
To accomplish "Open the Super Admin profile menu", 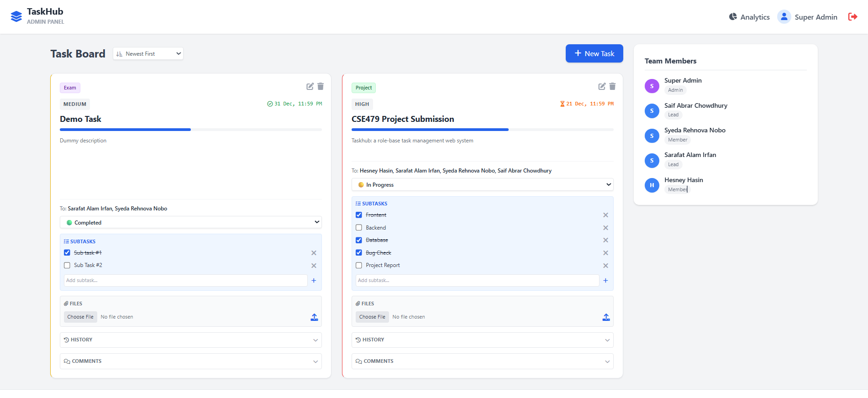I will pos(807,17).
